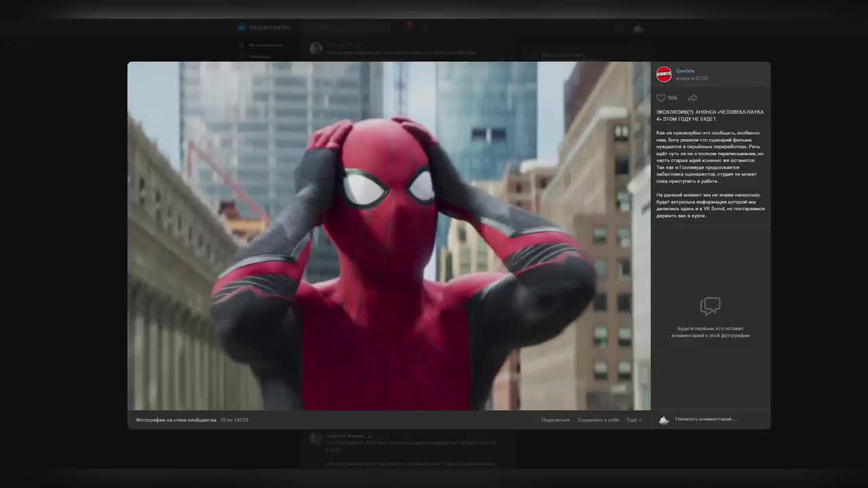Click the share arrow icon next to 506
The width and height of the screenshot is (868, 488).
(x=692, y=98)
